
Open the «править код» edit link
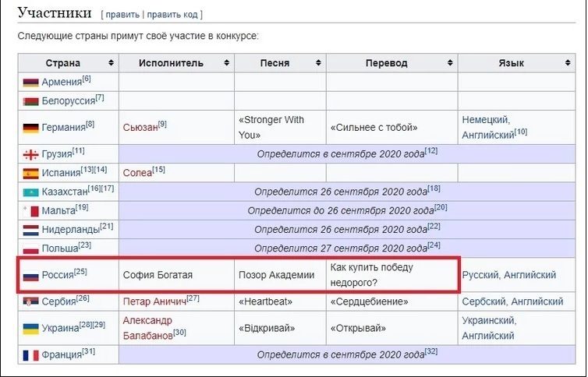pyautogui.click(x=172, y=15)
